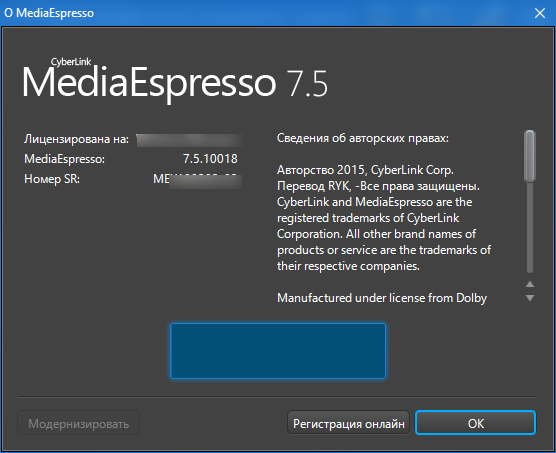Click the scroll down arrow
556x453 pixels.
point(530,298)
